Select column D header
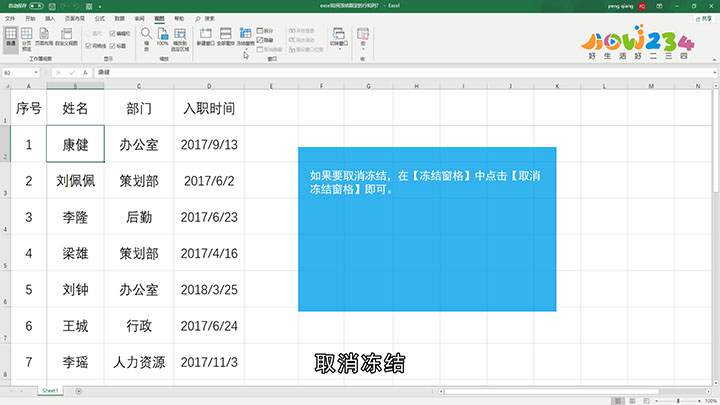 [x=209, y=86]
